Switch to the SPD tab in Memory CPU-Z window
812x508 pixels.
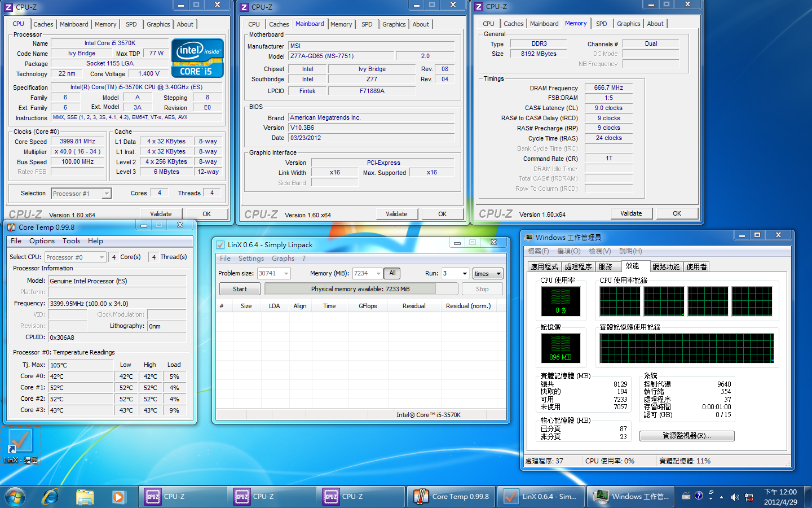point(601,24)
